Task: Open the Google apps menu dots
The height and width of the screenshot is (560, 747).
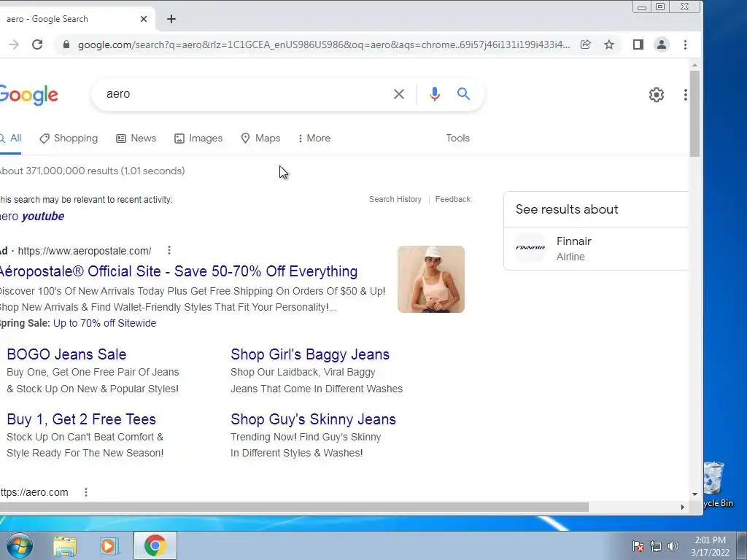Action: coord(686,95)
